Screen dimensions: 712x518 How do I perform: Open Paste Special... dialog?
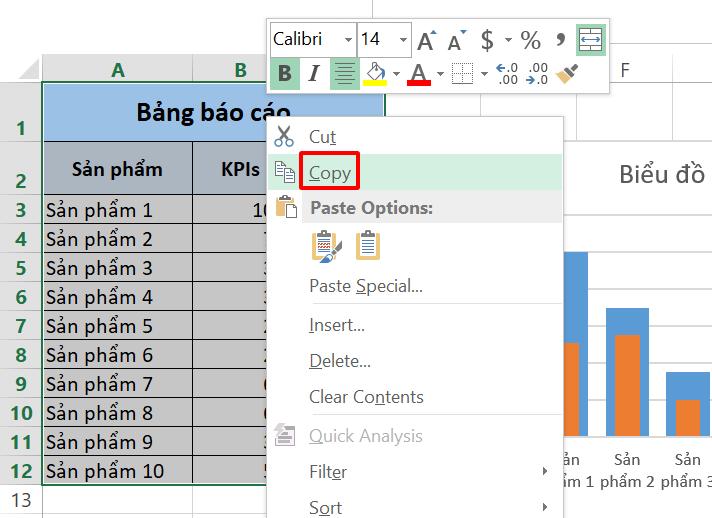[x=415, y=286]
